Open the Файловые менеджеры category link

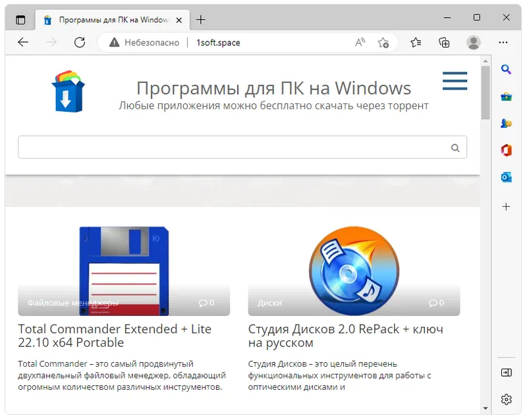point(73,303)
